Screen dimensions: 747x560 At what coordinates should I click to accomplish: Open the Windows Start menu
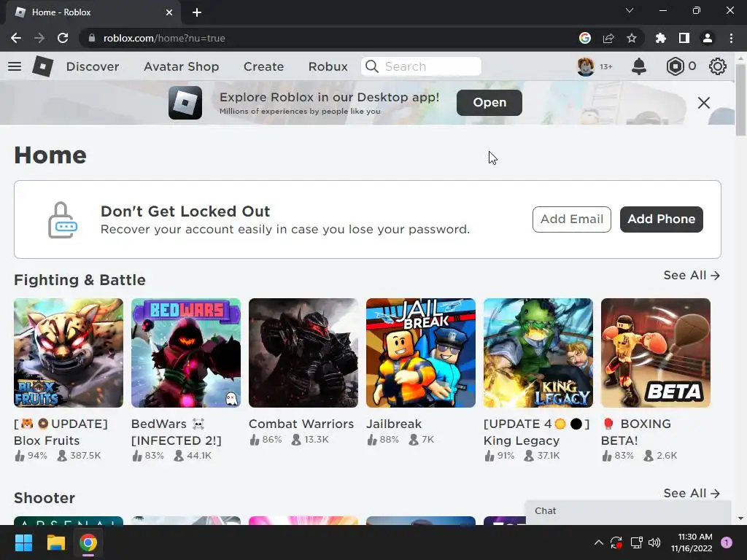click(23, 542)
